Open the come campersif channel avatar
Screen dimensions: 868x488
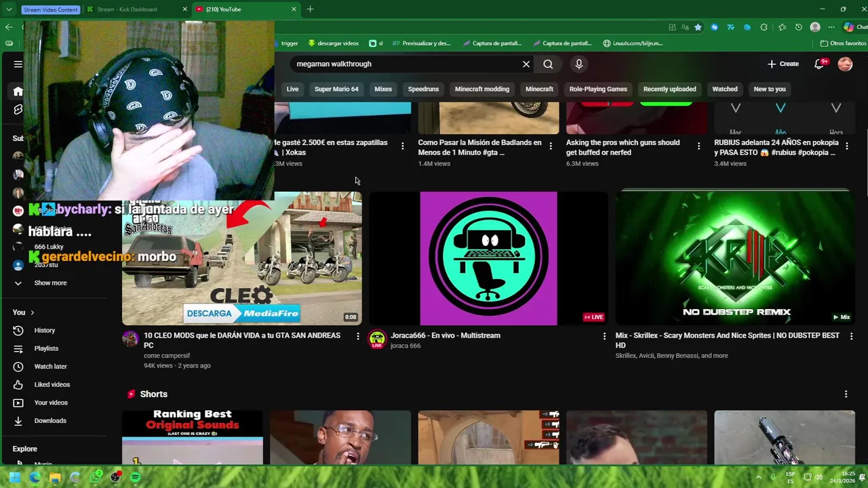point(130,339)
